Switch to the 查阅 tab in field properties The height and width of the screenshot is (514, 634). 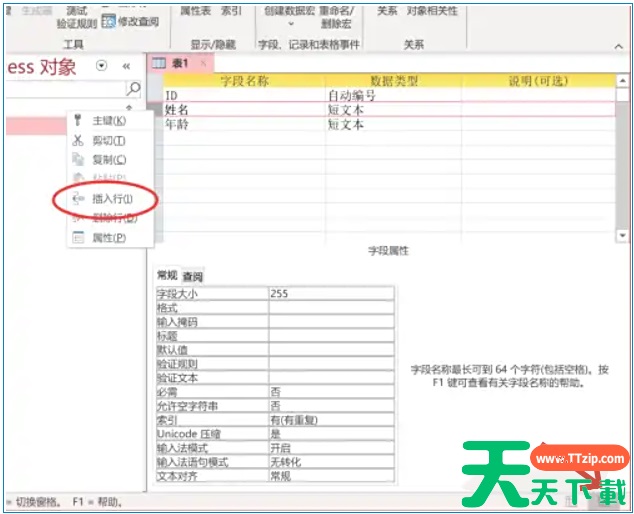[193, 276]
